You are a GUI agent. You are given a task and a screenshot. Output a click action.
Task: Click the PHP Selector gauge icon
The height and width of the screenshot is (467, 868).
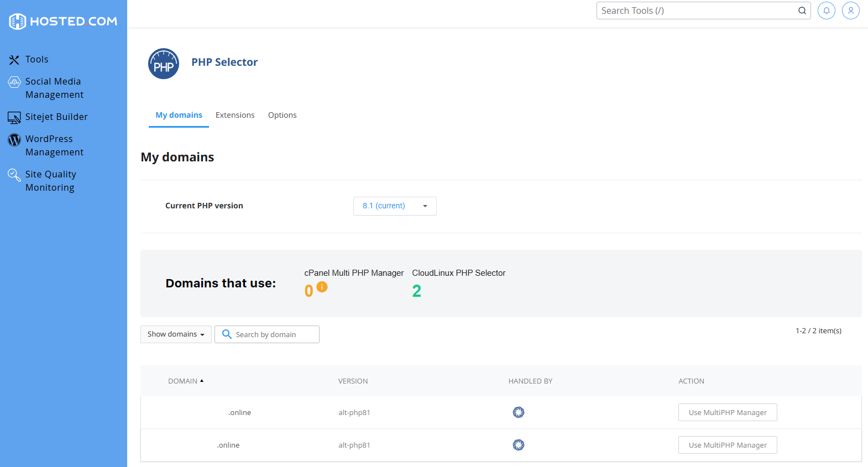tap(164, 64)
